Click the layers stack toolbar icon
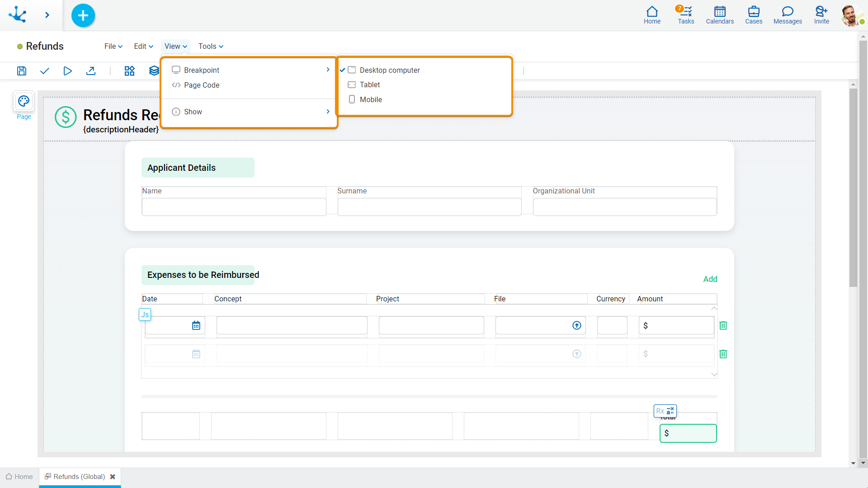Screen dimensions: 868x488 point(154,71)
